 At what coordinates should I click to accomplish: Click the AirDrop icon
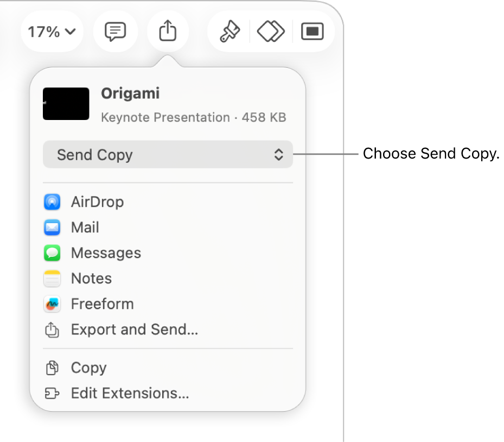52,201
